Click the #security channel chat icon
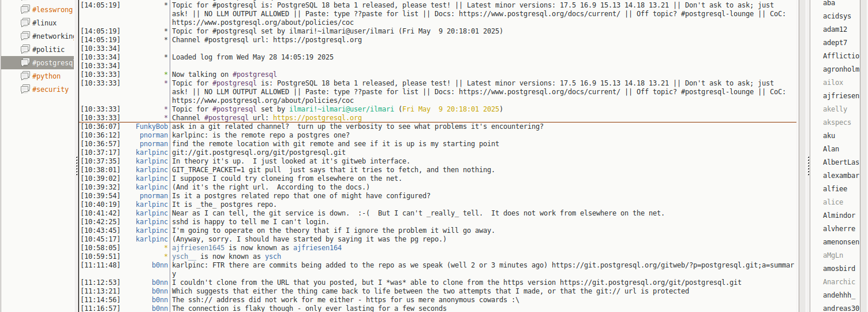 tap(25, 90)
